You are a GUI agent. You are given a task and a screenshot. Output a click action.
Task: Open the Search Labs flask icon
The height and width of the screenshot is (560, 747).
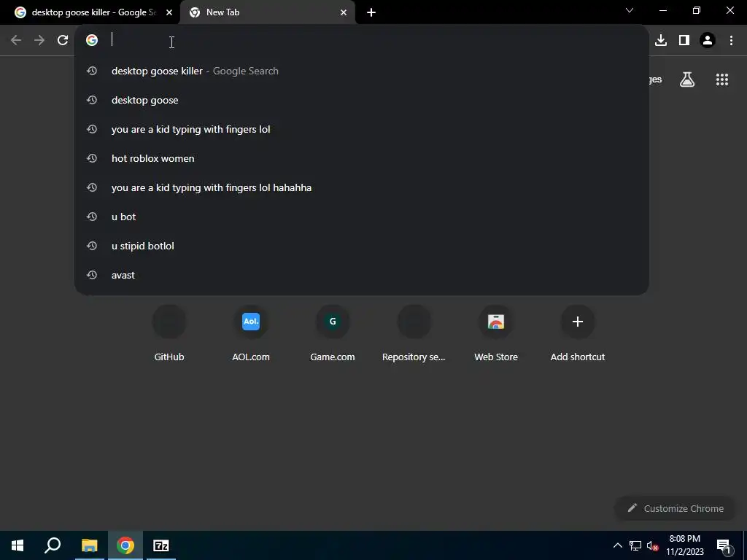[x=687, y=79]
